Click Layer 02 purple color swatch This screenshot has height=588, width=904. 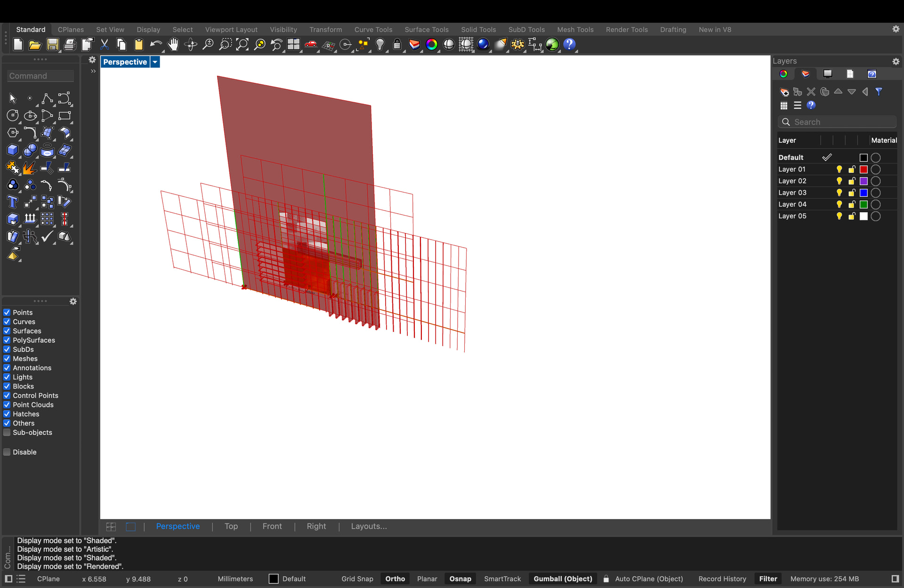(x=864, y=181)
